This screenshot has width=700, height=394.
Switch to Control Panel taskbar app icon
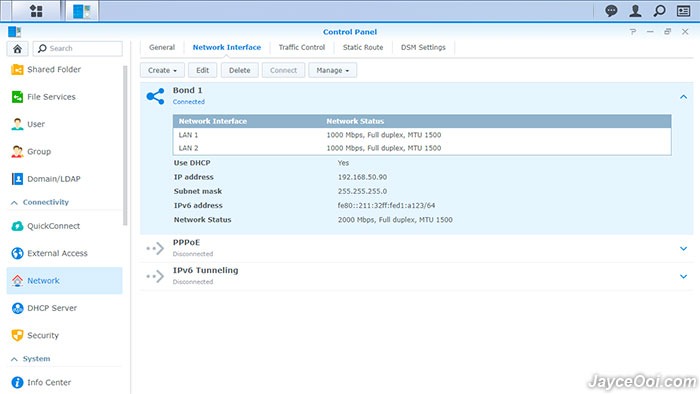[82, 11]
